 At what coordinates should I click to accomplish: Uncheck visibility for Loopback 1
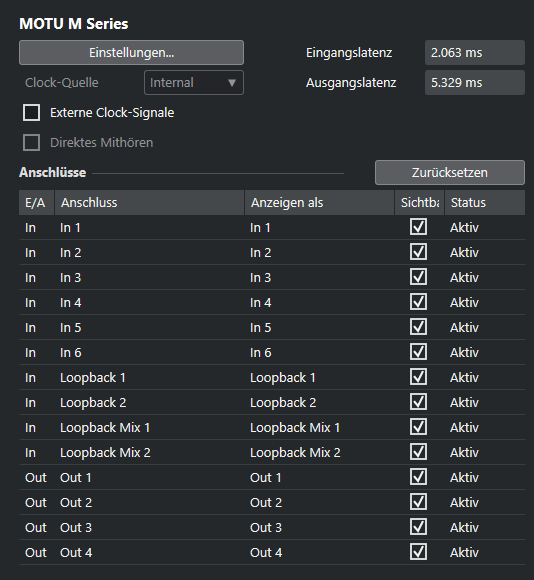pos(418,377)
